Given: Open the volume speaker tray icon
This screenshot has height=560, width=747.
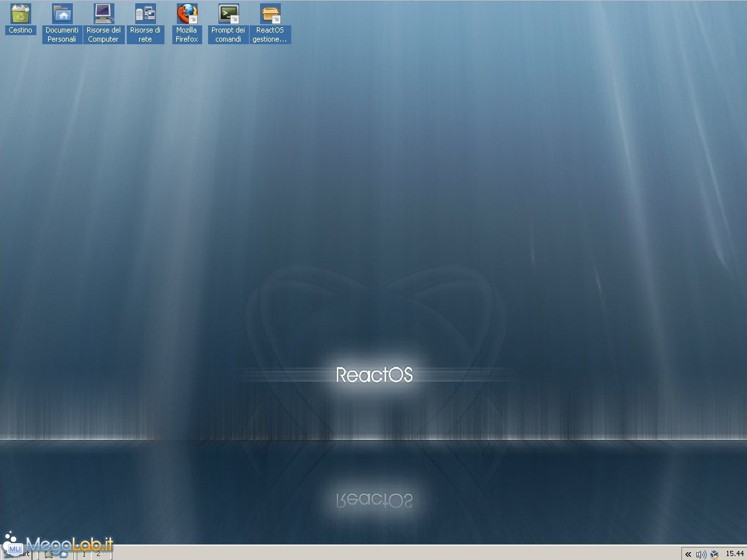Looking at the screenshot, I should coord(701,554).
